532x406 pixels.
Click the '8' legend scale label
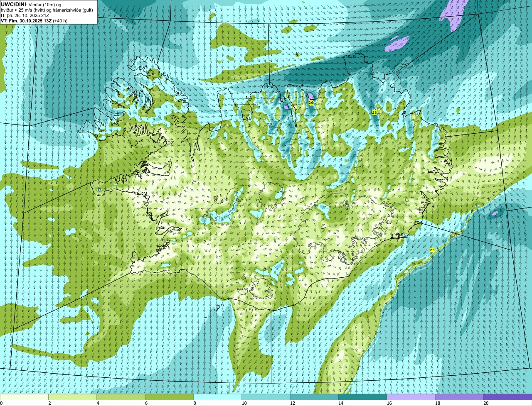(x=195, y=403)
